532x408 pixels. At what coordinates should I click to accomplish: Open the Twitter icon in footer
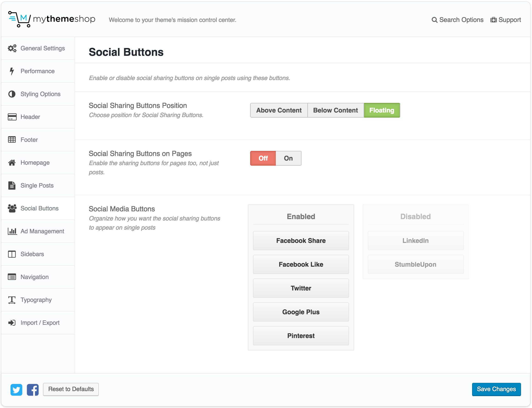click(16, 390)
